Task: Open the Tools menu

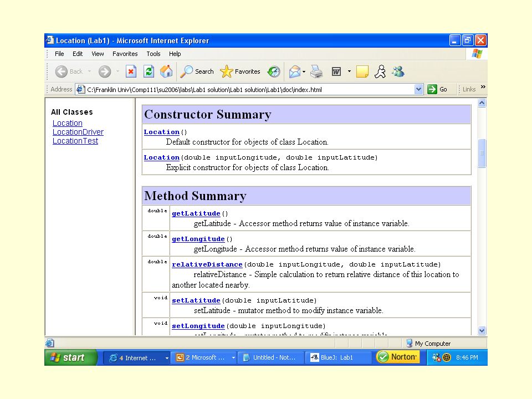Action: 154,54
